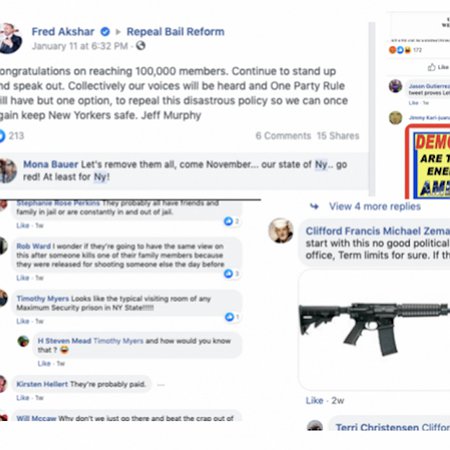Viewport: 450px width, 450px height.
Task: Open Fred Akshar's profile name link
Action: (63, 32)
